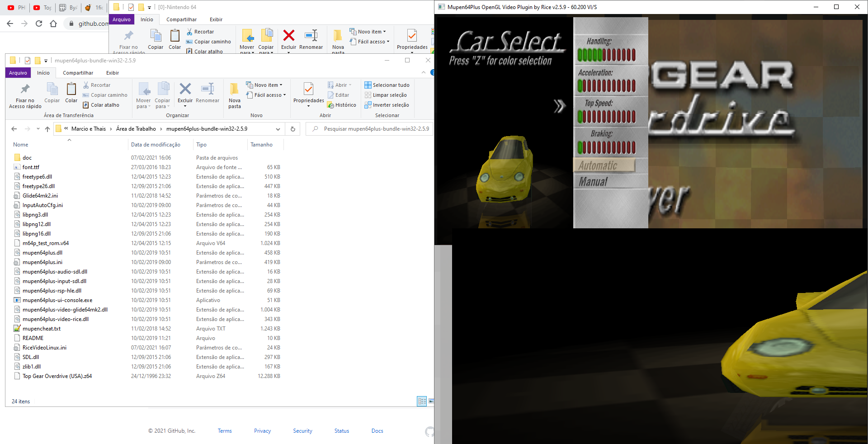
Task: Click the Docs link in the footer
Action: (377, 431)
